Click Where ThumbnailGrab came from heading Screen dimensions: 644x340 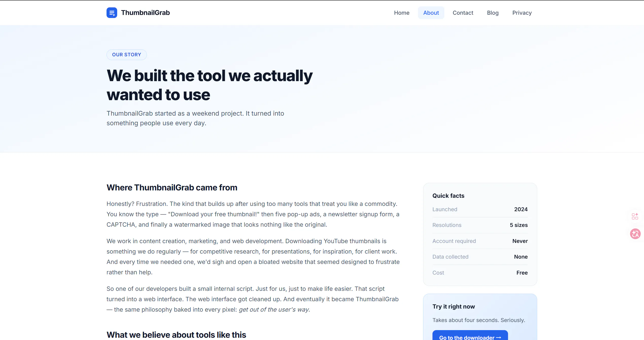[172, 188]
